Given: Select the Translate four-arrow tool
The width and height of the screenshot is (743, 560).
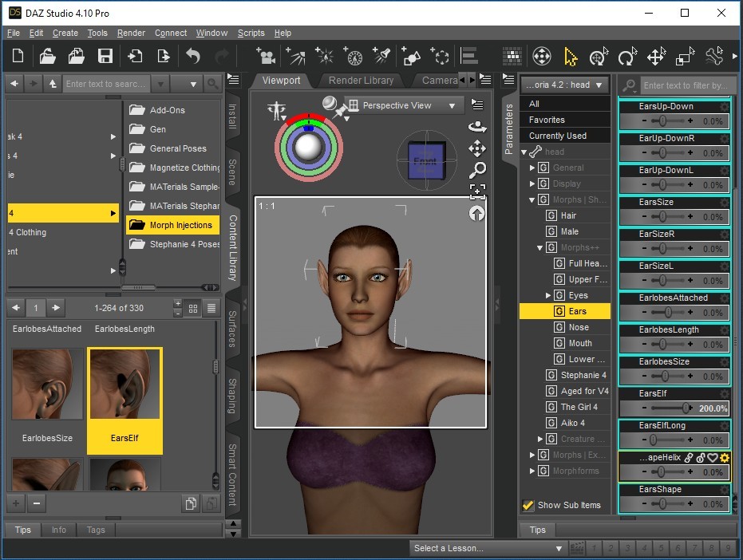Looking at the screenshot, I should click(656, 57).
